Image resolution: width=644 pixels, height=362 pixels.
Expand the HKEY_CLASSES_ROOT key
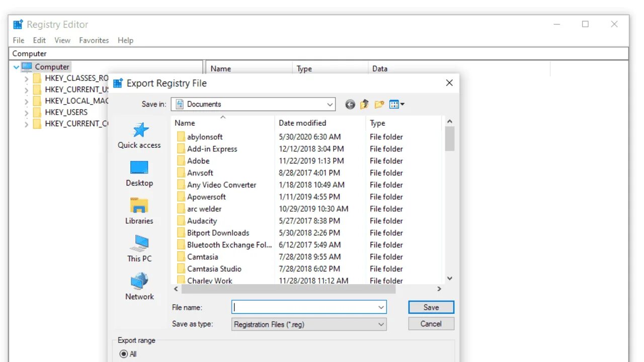(27, 78)
